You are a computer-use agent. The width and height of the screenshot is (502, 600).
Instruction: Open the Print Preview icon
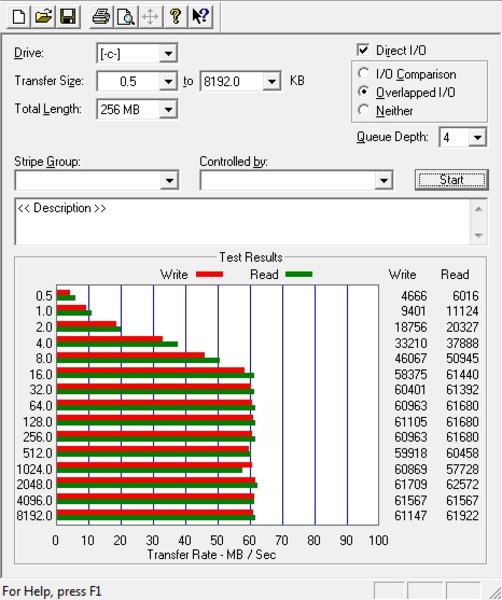coord(126,16)
